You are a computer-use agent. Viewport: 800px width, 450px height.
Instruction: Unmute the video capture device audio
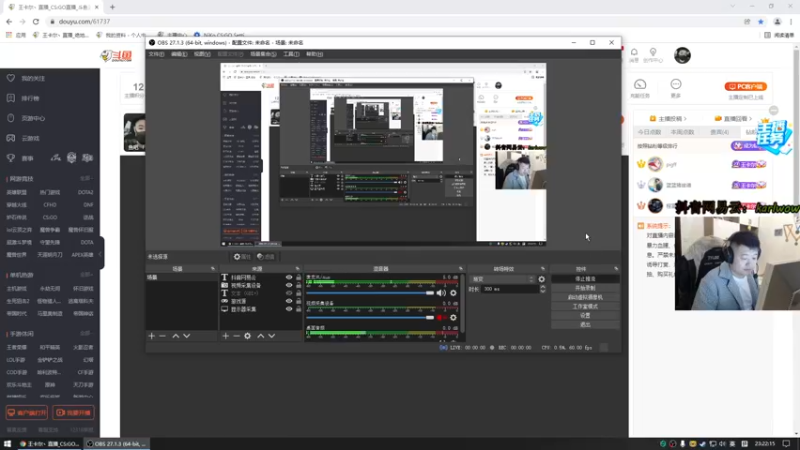(x=441, y=317)
